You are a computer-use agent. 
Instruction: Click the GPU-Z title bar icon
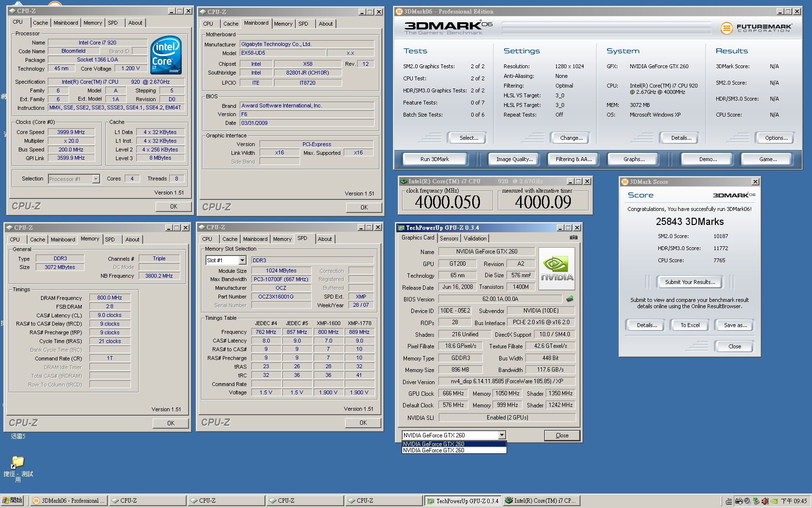[401, 227]
